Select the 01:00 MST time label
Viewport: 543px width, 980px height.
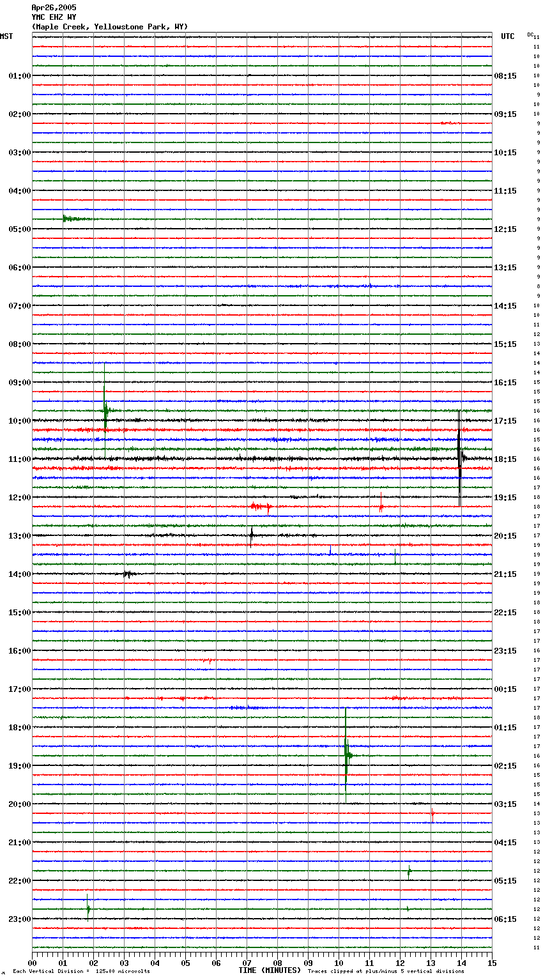pos(20,76)
